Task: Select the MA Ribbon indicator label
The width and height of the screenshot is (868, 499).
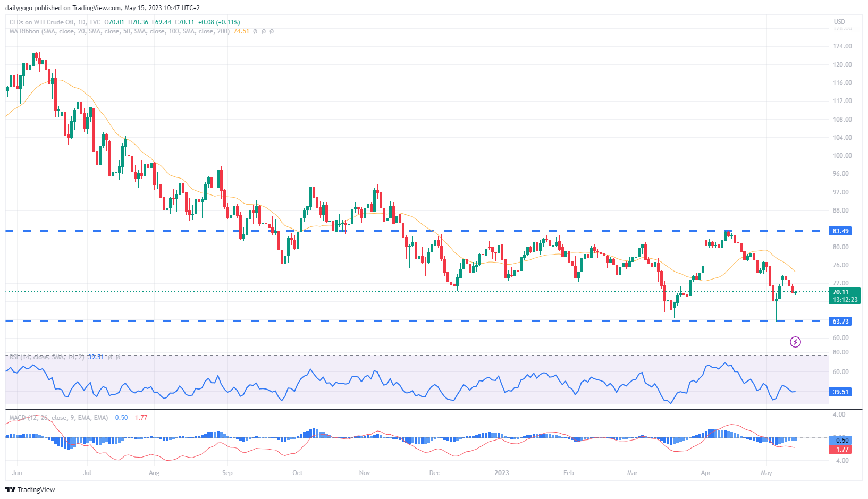Action: coord(120,31)
